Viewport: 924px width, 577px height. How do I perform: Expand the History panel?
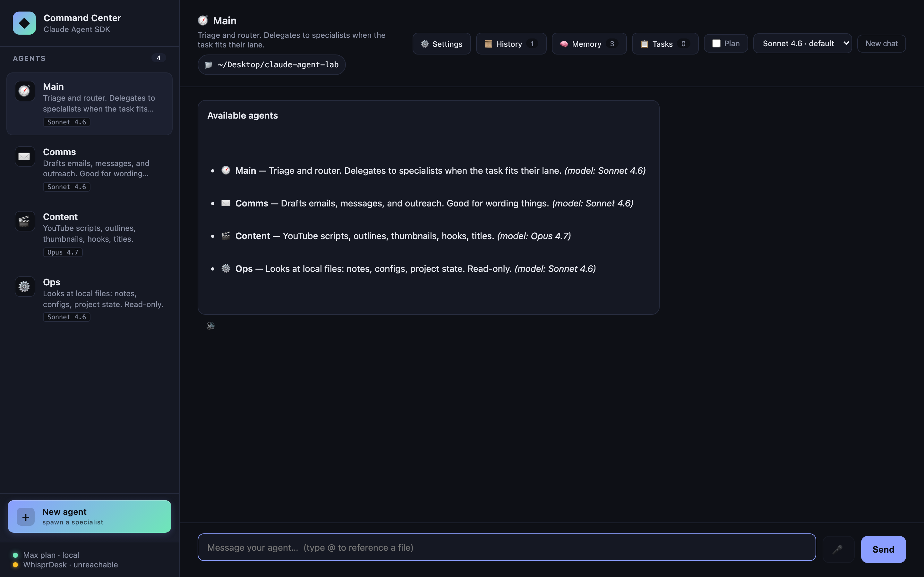click(510, 44)
